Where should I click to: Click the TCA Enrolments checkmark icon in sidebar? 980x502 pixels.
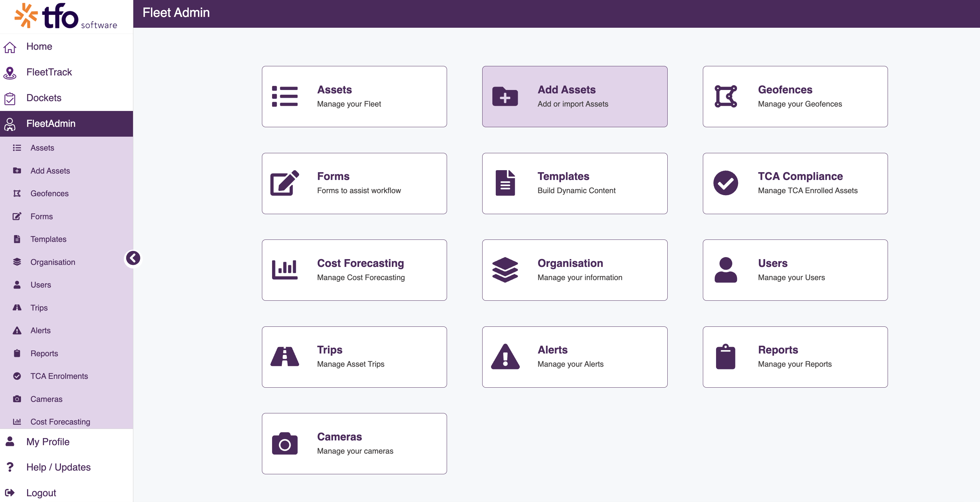click(17, 376)
